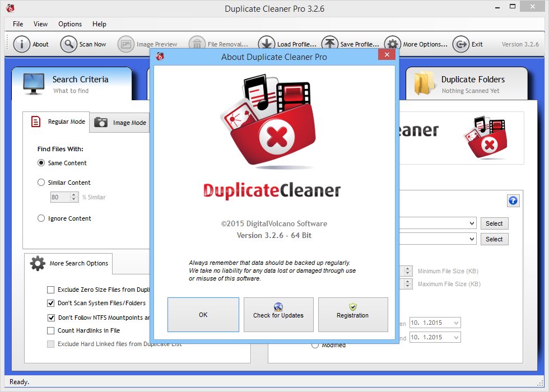The width and height of the screenshot is (549, 392).
Task: Click the yellow folders icon on Duplicate Folders tab
Action: [424, 83]
